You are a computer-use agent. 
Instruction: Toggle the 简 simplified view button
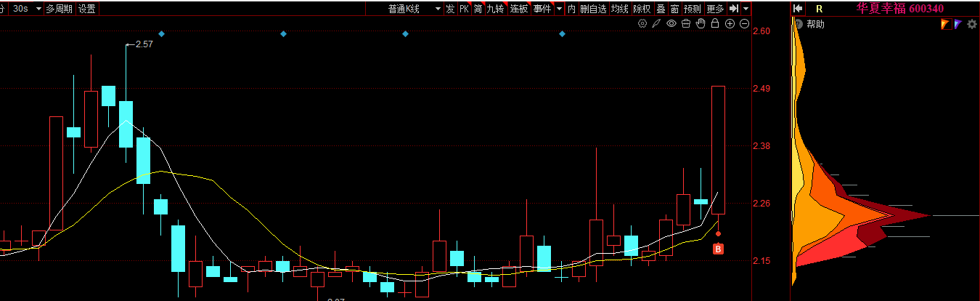coord(478,9)
